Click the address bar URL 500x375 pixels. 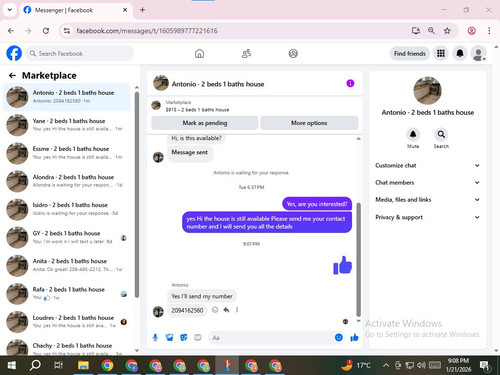(147, 31)
